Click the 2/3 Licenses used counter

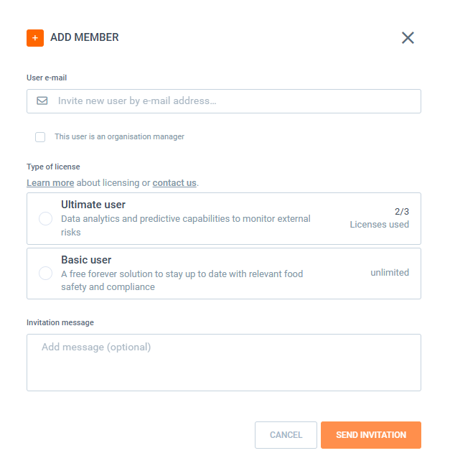(x=380, y=218)
